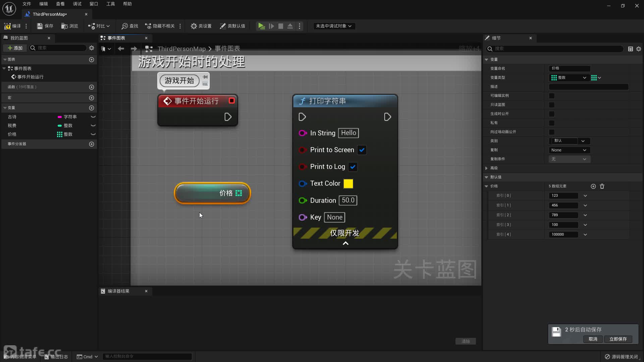
Task: Click the Stop simulation square icon
Action: pyautogui.click(x=281, y=26)
